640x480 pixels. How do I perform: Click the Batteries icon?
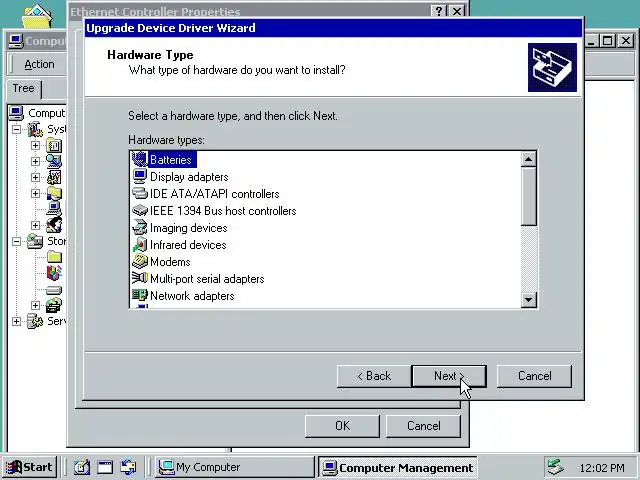(140, 159)
